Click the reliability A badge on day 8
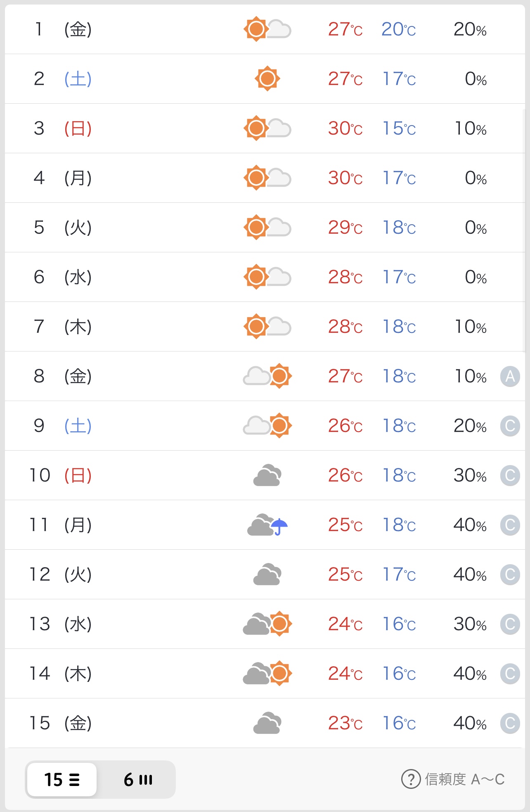This screenshot has height=812, width=530. pos(510,376)
